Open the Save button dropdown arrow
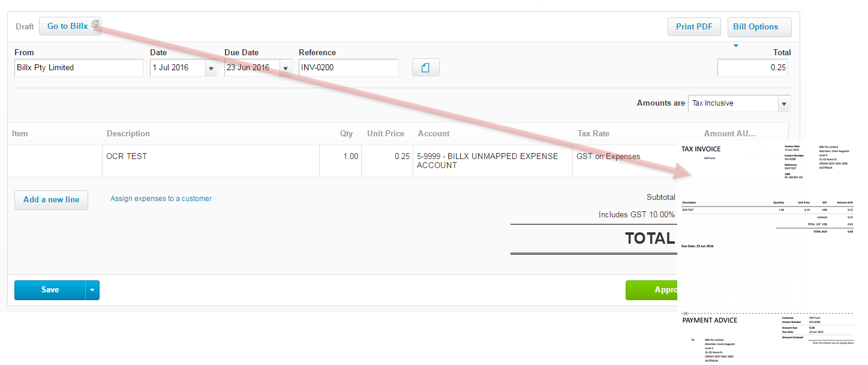 coord(92,290)
